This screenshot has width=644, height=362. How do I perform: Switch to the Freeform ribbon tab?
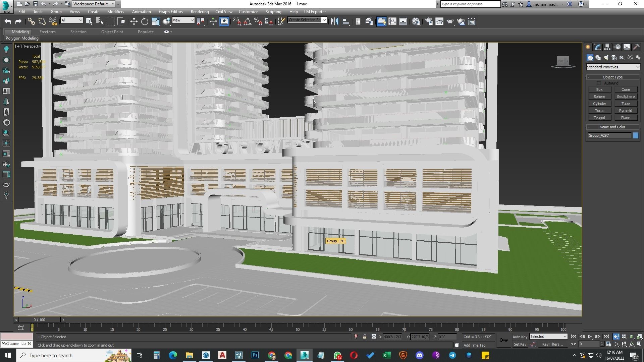click(x=47, y=32)
